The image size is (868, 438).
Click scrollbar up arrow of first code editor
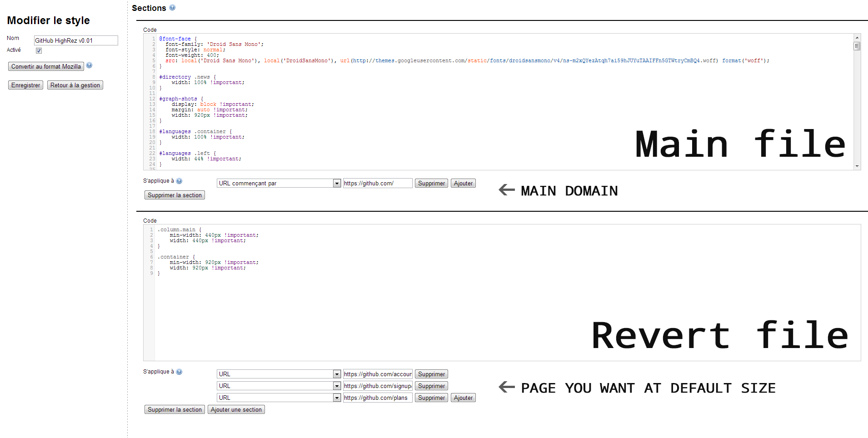(x=857, y=38)
